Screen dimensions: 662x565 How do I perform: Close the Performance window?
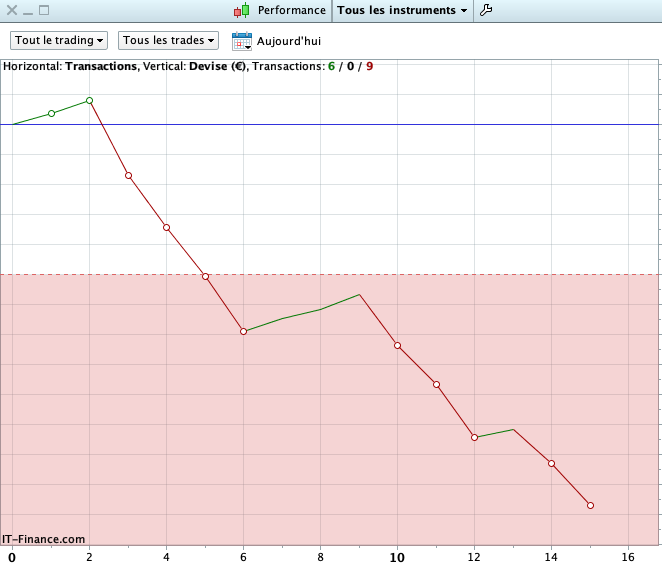tap(12, 10)
